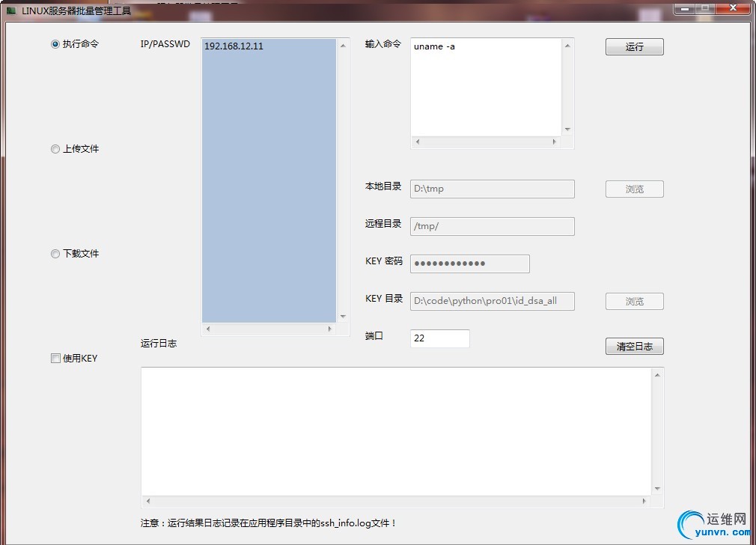Click 浏览 button next to KEY 目录
This screenshot has width=756, height=545.
[635, 302]
